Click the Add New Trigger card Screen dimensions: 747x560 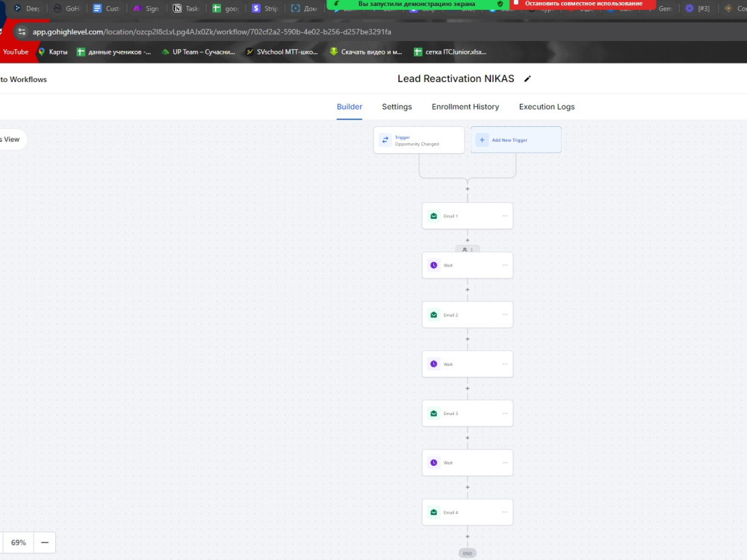pos(516,140)
